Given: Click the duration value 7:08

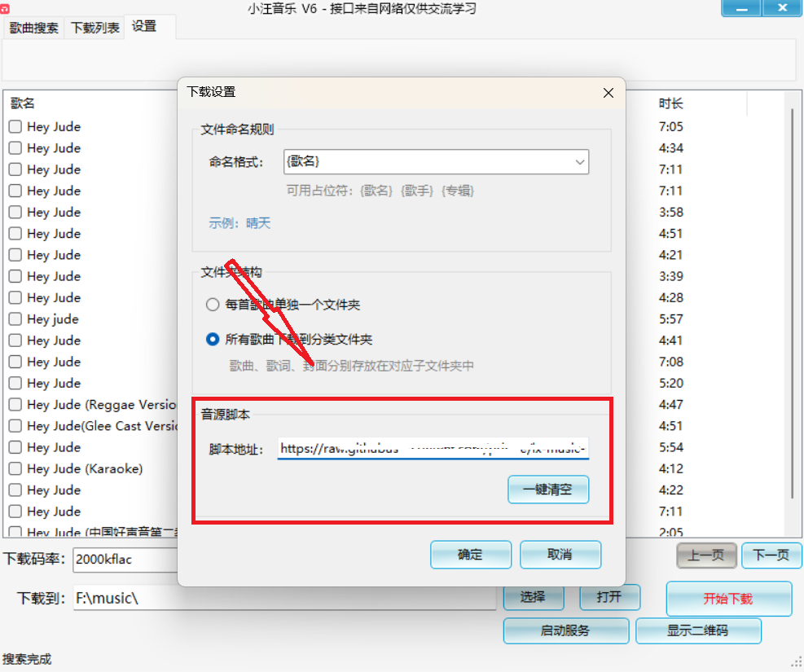Looking at the screenshot, I should pos(670,362).
